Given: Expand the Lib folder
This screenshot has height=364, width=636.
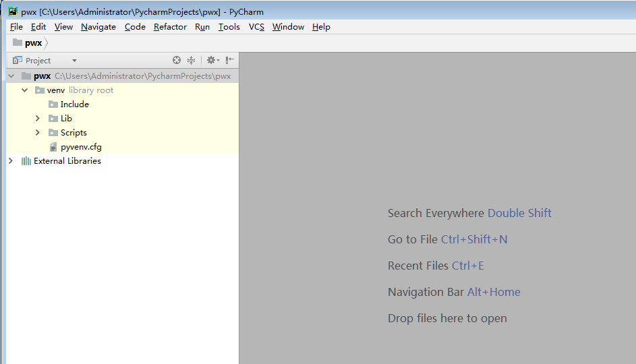Looking at the screenshot, I should click(x=38, y=119).
